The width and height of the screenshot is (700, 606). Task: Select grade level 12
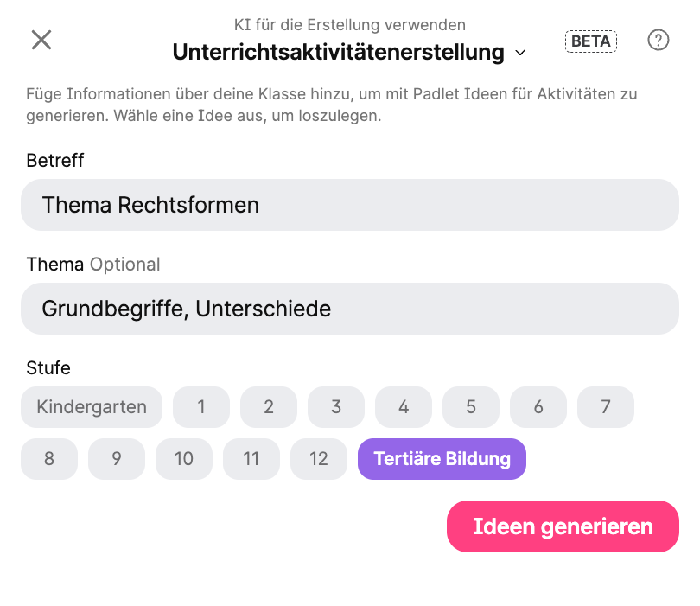click(x=319, y=459)
